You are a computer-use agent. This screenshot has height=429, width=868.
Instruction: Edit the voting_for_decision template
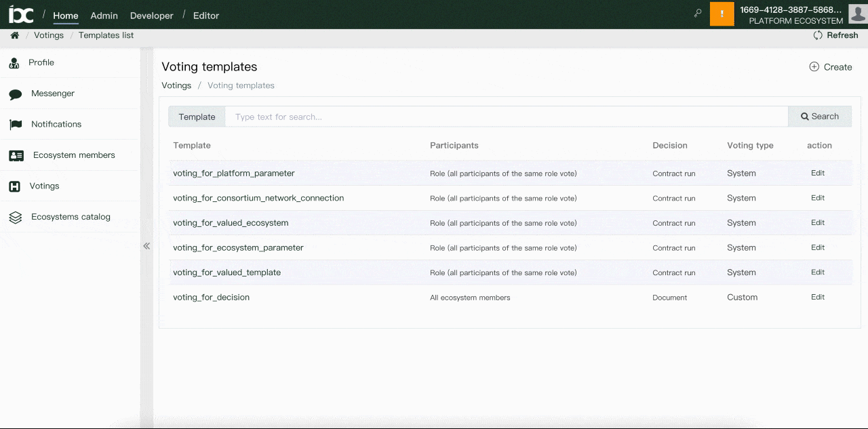818,297
